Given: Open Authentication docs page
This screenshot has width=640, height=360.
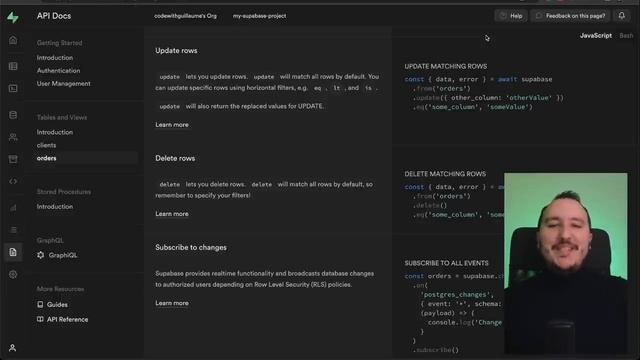Looking at the screenshot, I should [x=58, y=71].
